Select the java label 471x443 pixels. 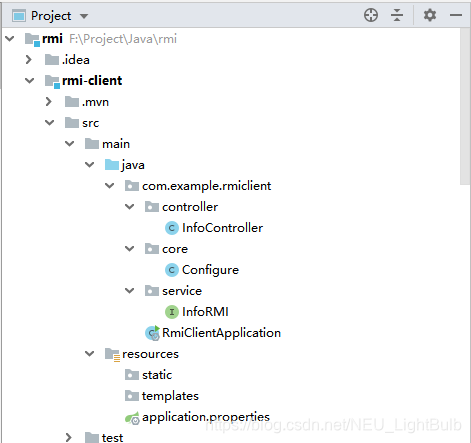coord(133,165)
